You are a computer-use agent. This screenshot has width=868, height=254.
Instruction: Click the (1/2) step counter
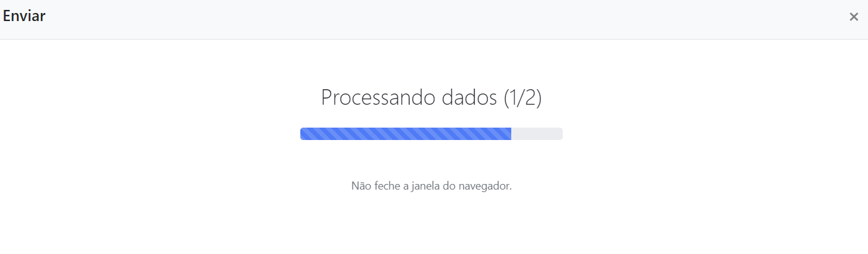coord(522,98)
